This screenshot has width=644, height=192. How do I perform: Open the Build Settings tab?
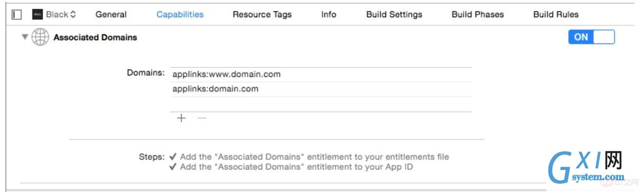(394, 15)
